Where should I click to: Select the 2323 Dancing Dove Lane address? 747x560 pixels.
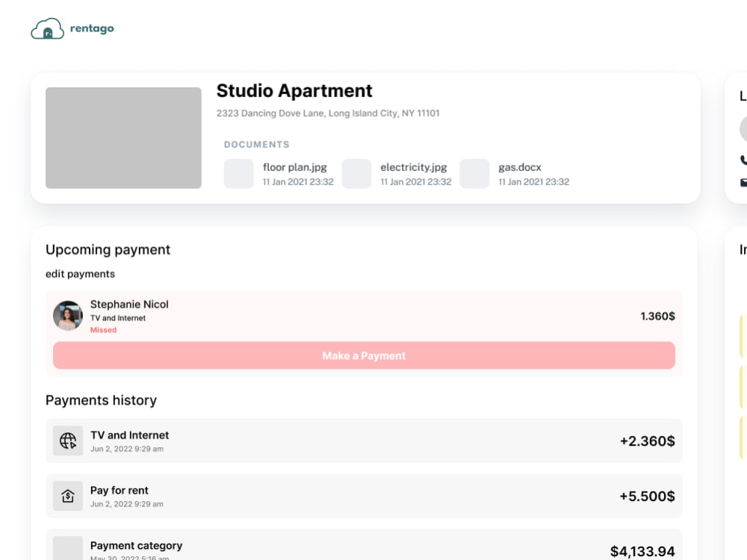[328, 113]
